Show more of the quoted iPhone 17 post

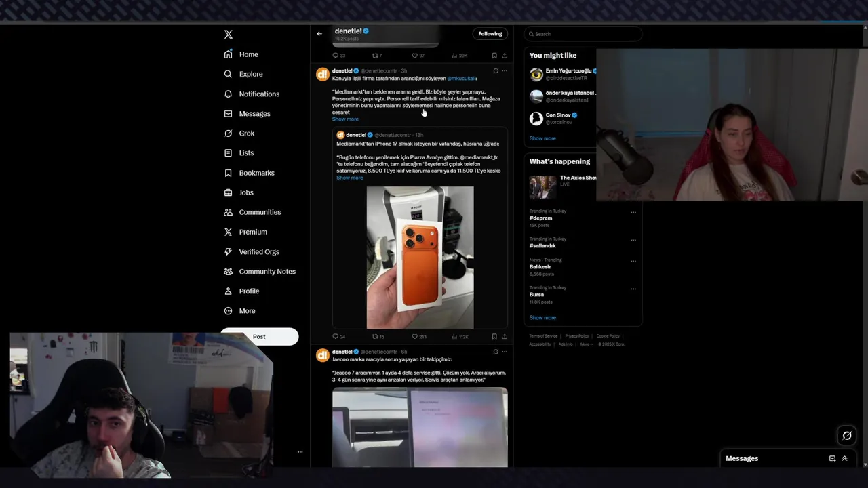click(350, 178)
